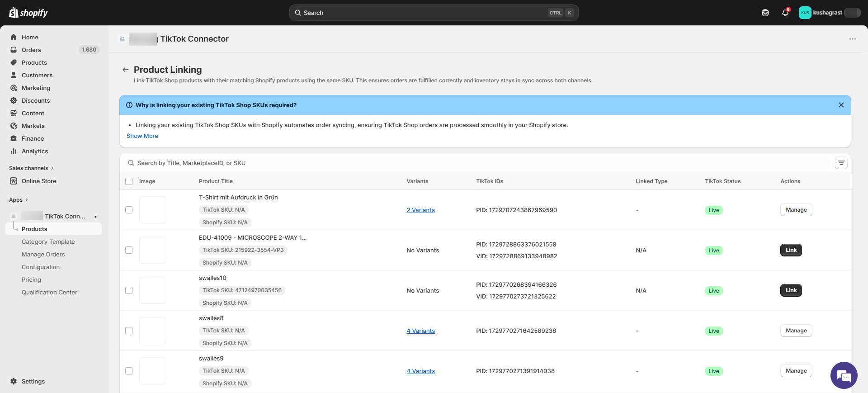This screenshot has height=393, width=868.
Task: Click the Shopify logo
Action: click(28, 13)
